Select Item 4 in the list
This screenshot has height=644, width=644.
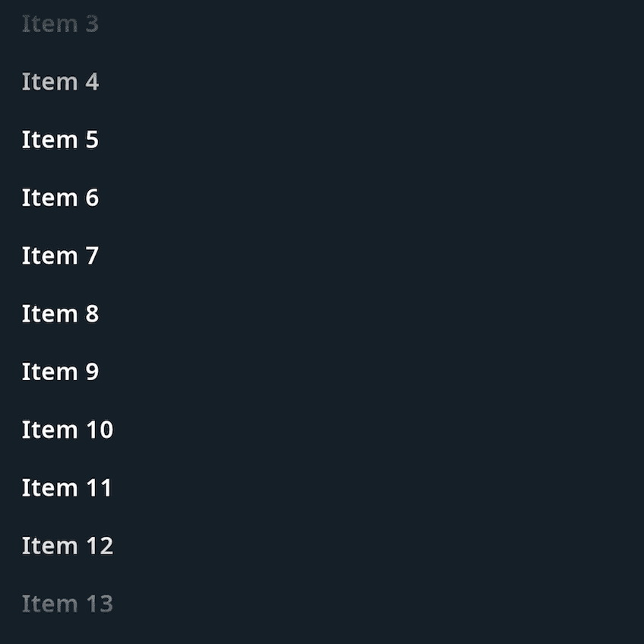point(60,82)
